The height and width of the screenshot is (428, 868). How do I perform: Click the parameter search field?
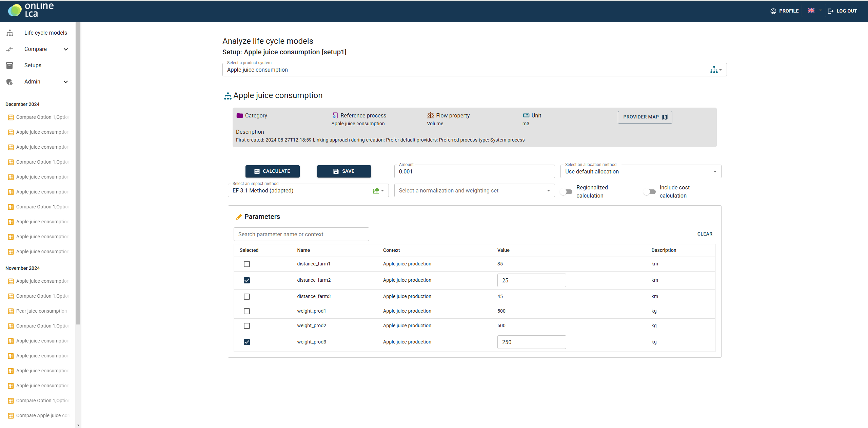coord(301,235)
